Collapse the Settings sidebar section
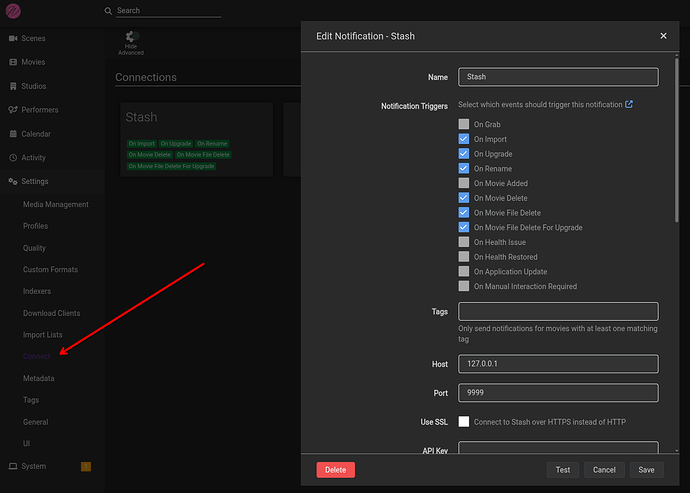 tap(35, 182)
